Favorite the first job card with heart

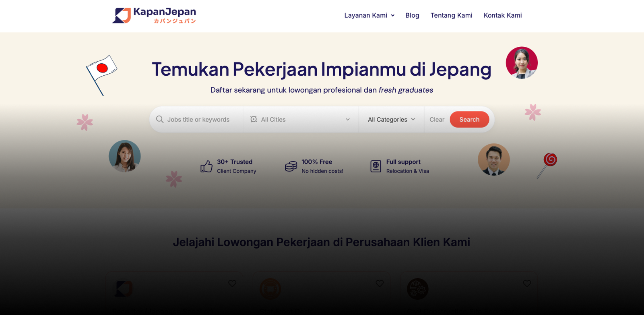click(232, 284)
